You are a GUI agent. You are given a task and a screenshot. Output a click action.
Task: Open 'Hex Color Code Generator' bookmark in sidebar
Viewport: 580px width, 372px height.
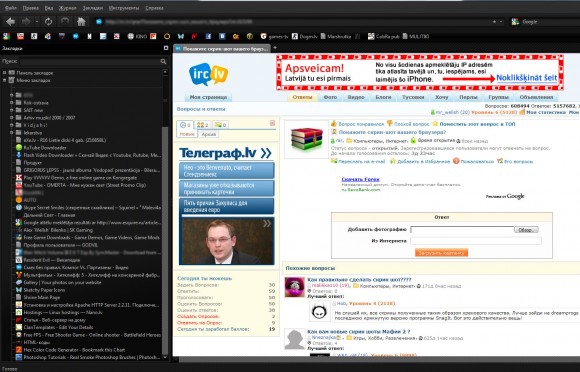click(x=71, y=349)
